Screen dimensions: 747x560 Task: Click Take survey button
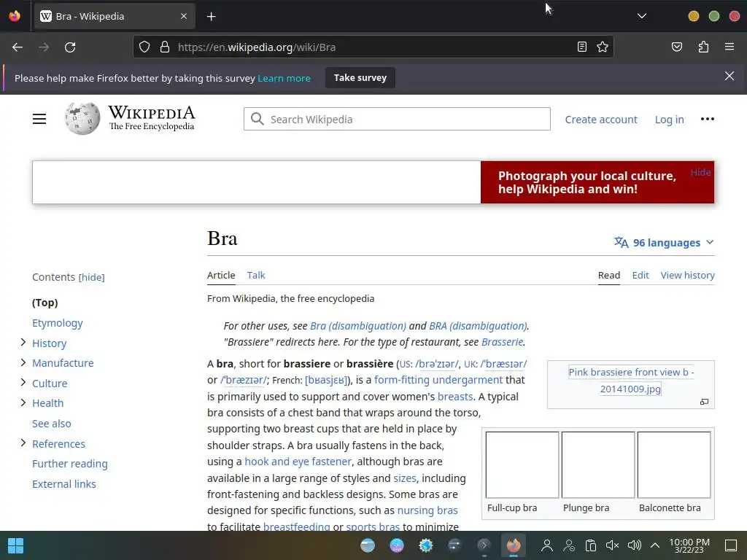pyautogui.click(x=360, y=77)
